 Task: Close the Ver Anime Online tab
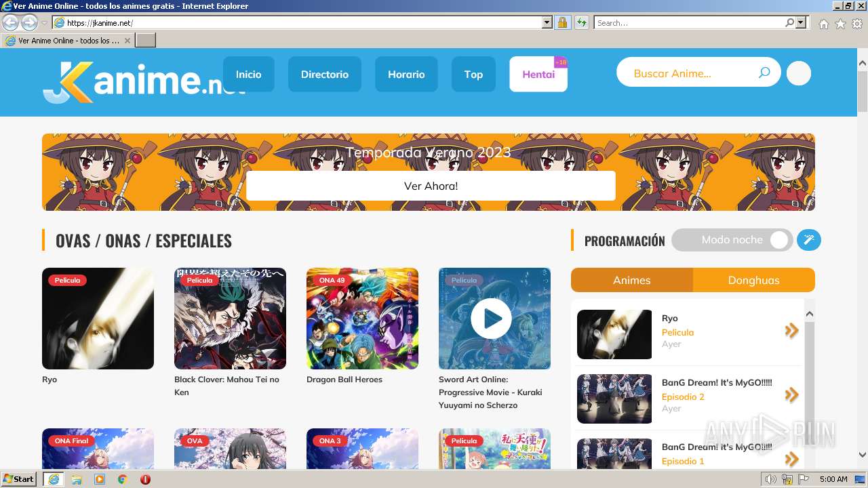pos(127,41)
